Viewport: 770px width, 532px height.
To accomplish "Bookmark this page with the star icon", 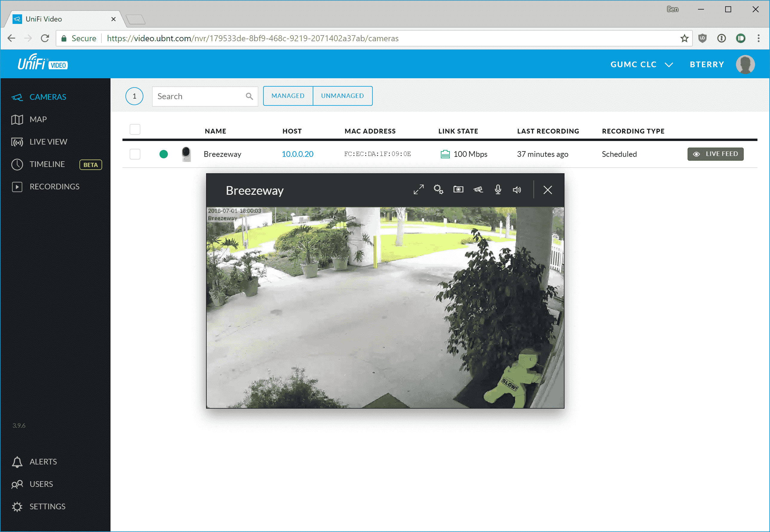I will 684,38.
